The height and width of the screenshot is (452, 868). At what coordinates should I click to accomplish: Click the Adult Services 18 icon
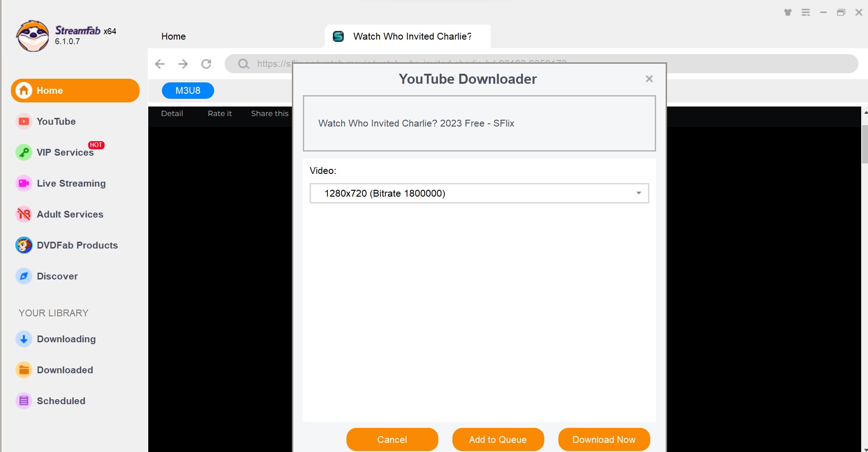pos(24,214)
